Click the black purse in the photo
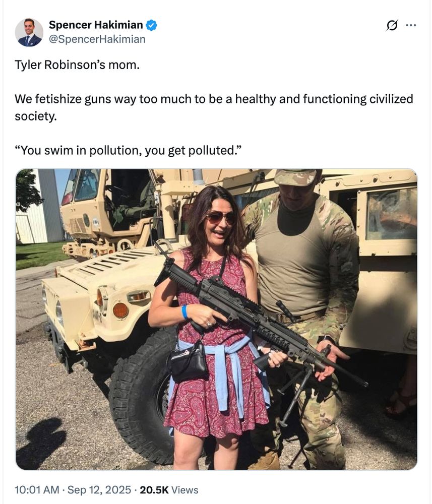The height and width of the screenshot is (504, 432). (189, 361)
